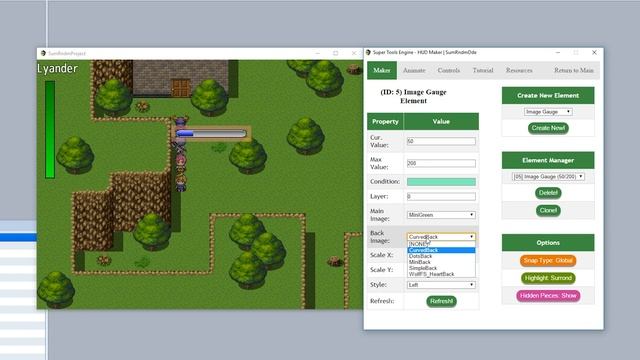Open the Controls tab
The image size is (640, 360).
point(449,70)
